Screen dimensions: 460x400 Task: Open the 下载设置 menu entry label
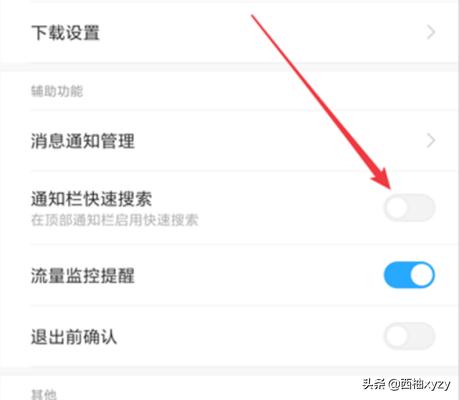click(x=66, y=33)
